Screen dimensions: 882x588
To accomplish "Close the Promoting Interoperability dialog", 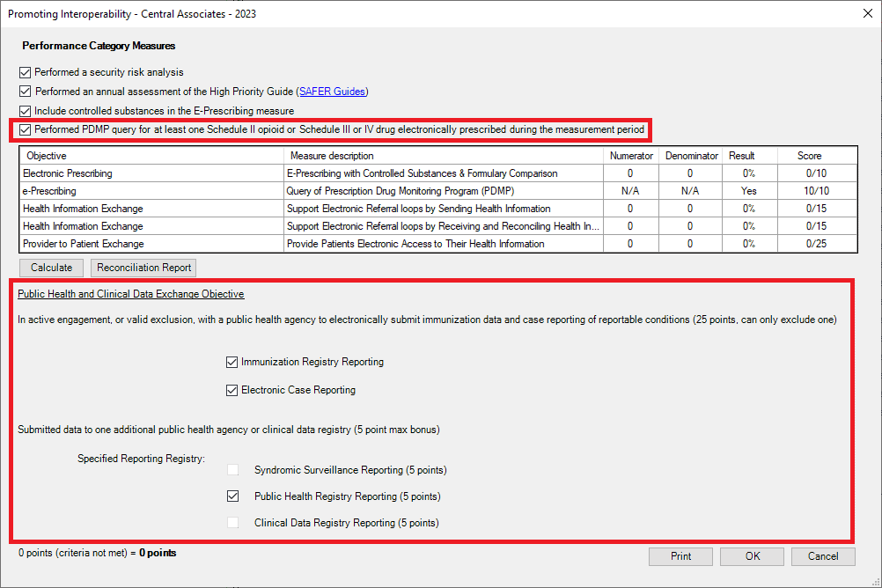I will click(x=868, y=13).
